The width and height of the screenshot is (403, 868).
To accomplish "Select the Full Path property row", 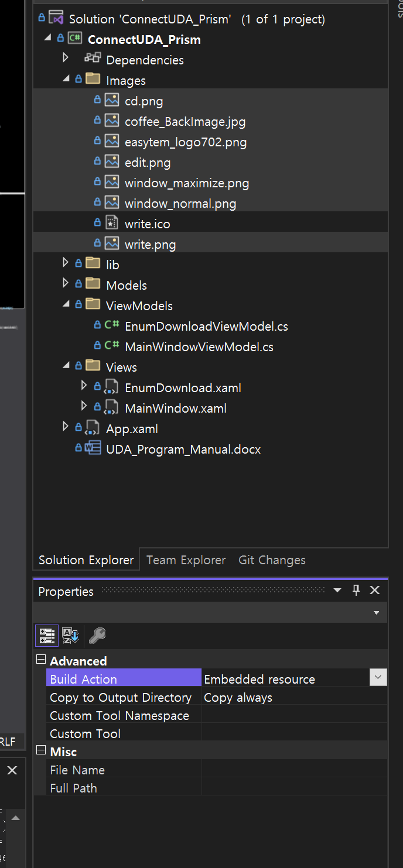I will pyautogui.click(x=217, y=788).
